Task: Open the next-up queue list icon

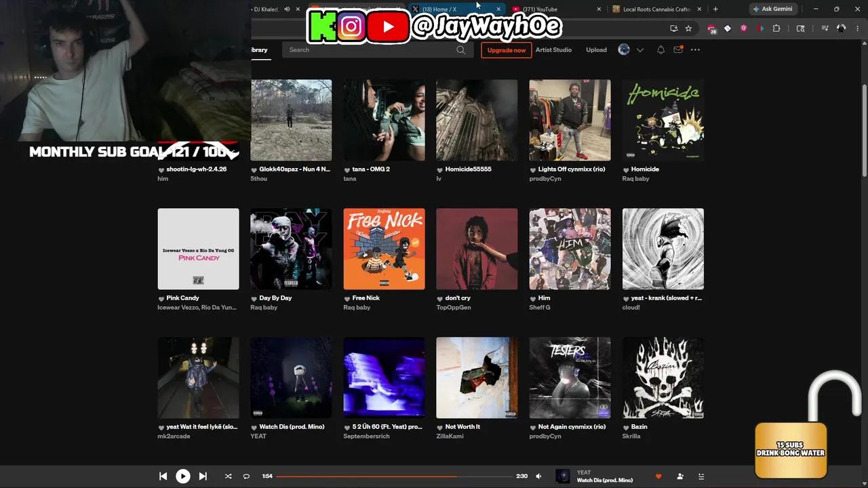Action: pos(702,476)
